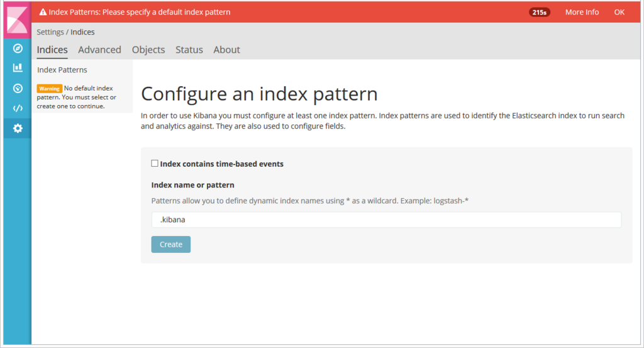Image resolution: width=644 pixels, height=348 pixels.
Task: Open More Info on alert banner
Action: click(582, 12)
